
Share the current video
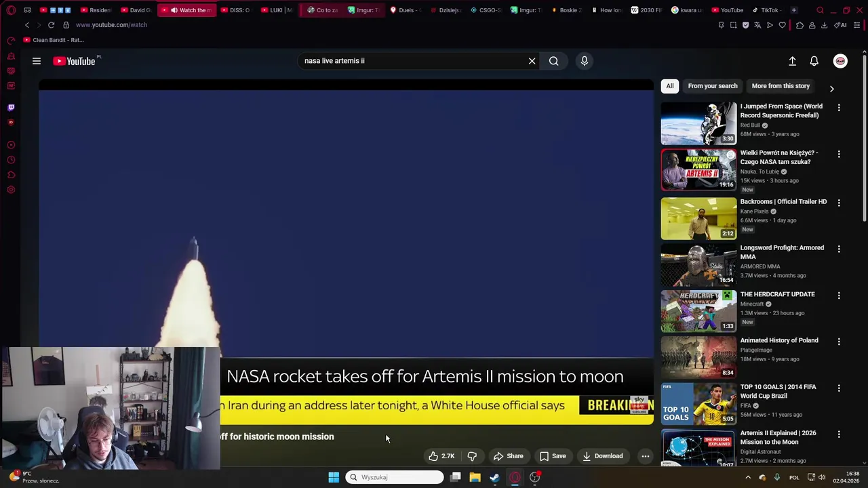click(509, 456)
